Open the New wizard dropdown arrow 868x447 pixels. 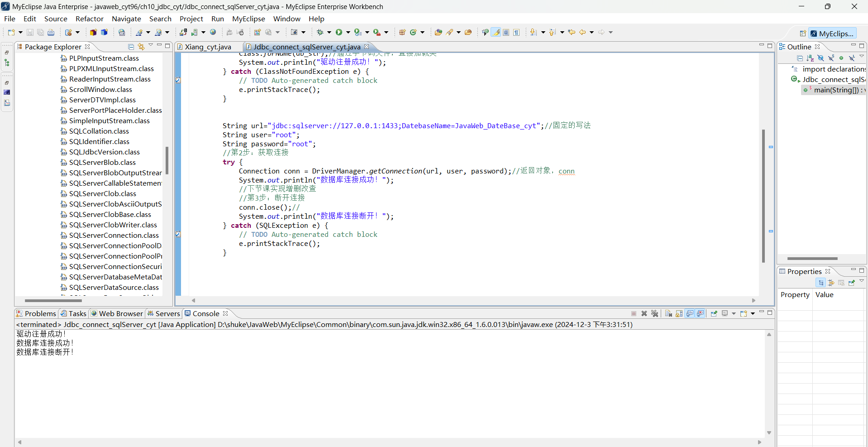click(20, 33)
